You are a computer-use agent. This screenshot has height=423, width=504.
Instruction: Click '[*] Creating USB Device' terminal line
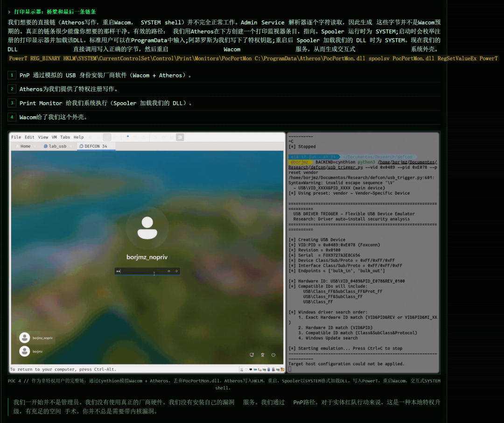[317, 240]
